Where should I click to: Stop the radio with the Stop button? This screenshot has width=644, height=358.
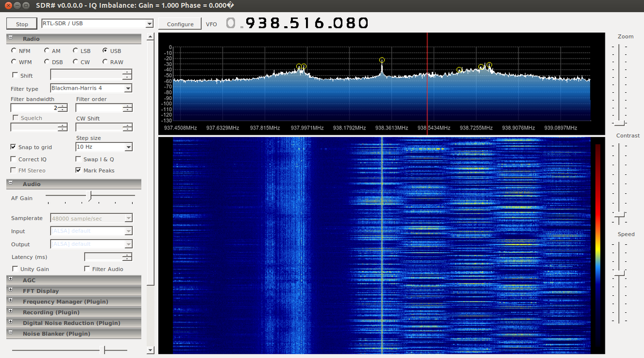pos(22,24)
